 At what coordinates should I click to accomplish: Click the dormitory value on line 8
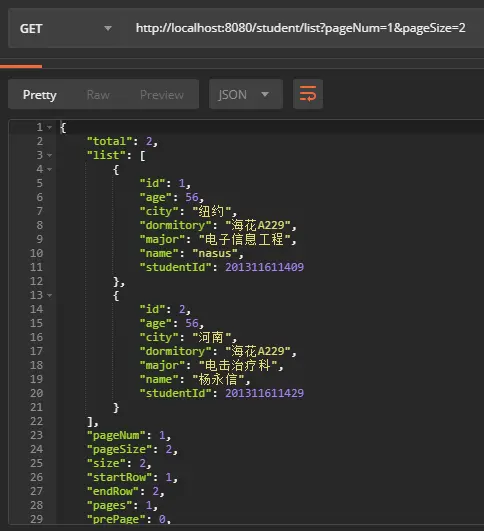click(258, 226)
